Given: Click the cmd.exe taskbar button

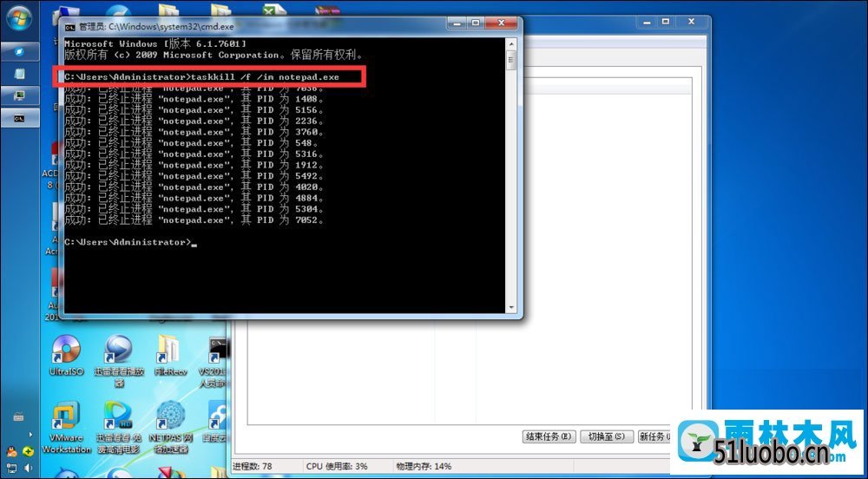Looking at the screenshot, I should tap(19, 117).
